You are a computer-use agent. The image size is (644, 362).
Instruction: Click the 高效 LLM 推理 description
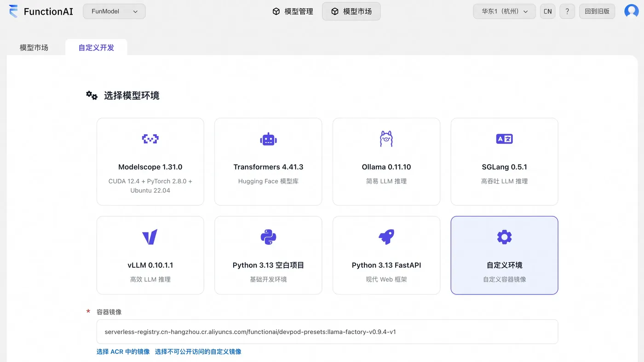coord(150,279)
